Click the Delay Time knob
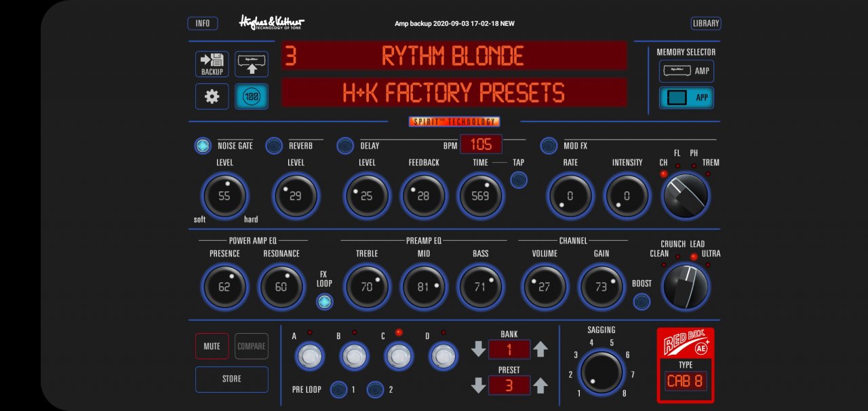This screenshot has width=868, height=411. 481,196
